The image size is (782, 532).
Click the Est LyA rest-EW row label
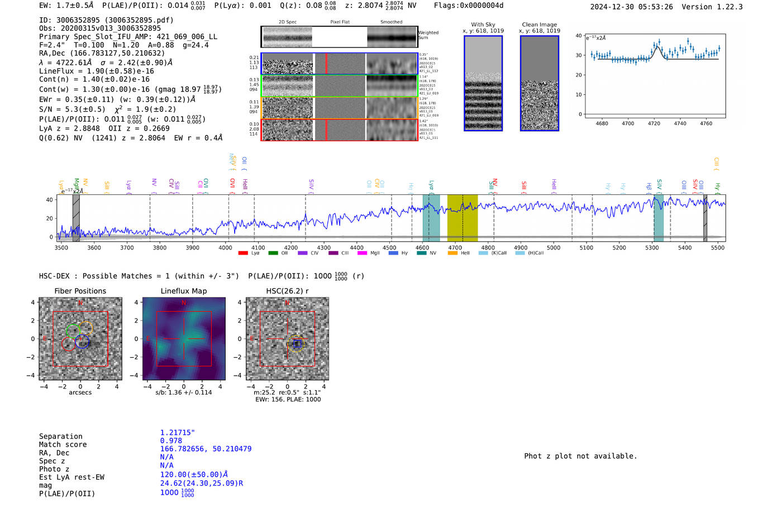coord(71,477)
